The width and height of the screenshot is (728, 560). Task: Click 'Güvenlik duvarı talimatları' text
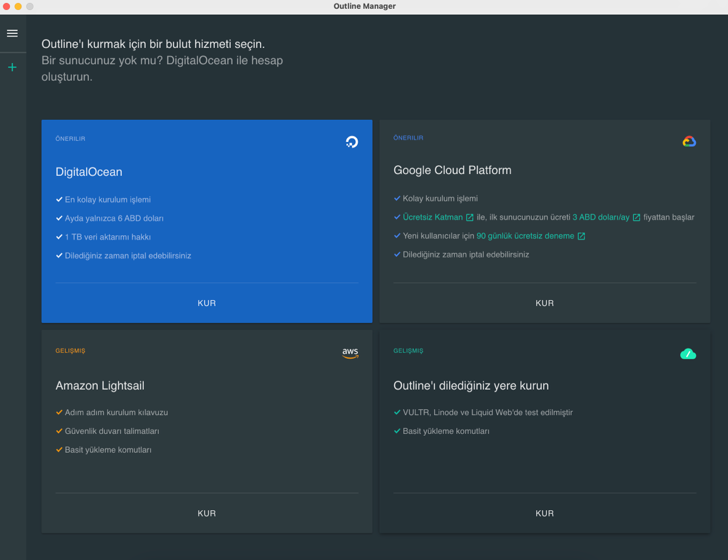pyautogui.click(x=112, y=431)
